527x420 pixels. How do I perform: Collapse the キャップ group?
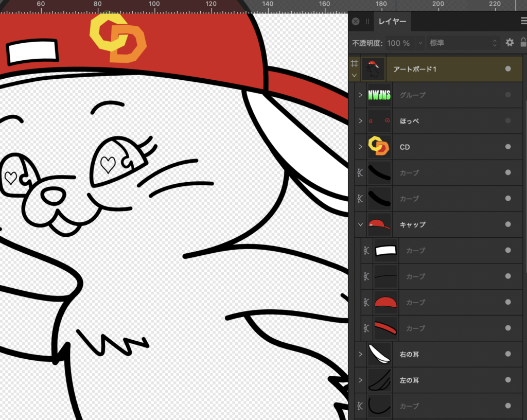(360, 224)
